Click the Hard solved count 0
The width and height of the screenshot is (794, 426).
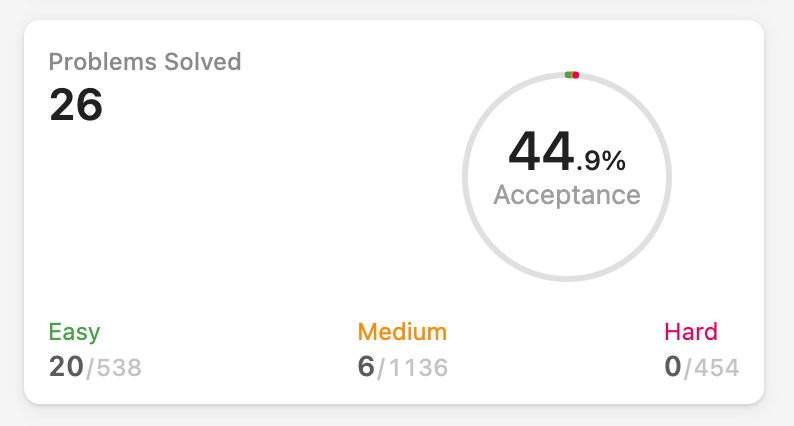click(x=673, y=367)
